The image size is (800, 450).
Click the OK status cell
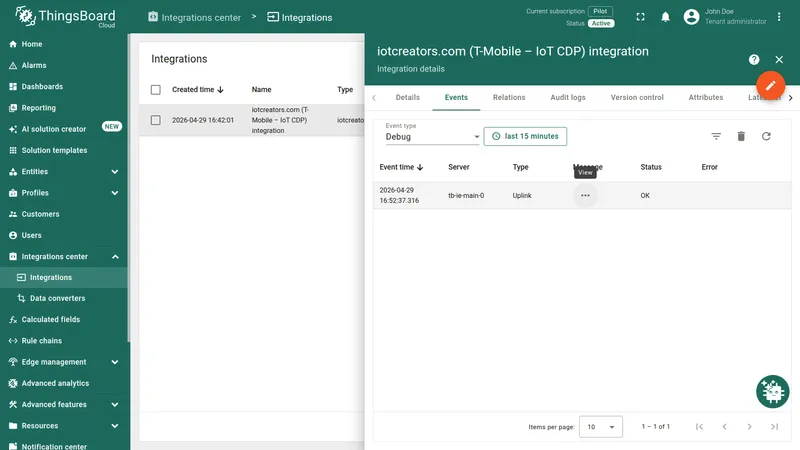[x=645, y=195]
